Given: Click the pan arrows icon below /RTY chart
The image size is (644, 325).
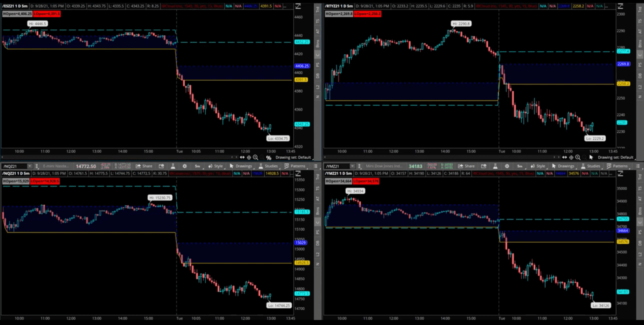Looking at the screenshot, I should pos(565,157).
